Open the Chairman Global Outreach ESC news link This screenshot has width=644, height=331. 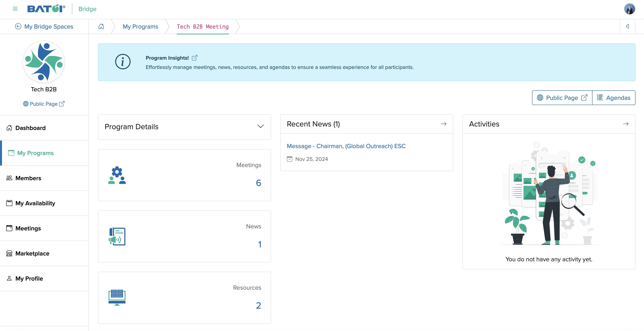pos(347,146)
